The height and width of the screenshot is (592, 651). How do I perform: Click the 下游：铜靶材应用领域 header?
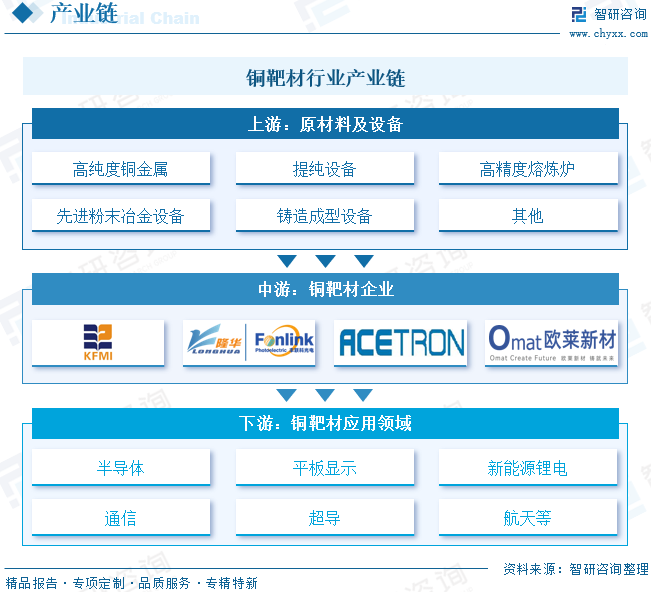point(325,423)
